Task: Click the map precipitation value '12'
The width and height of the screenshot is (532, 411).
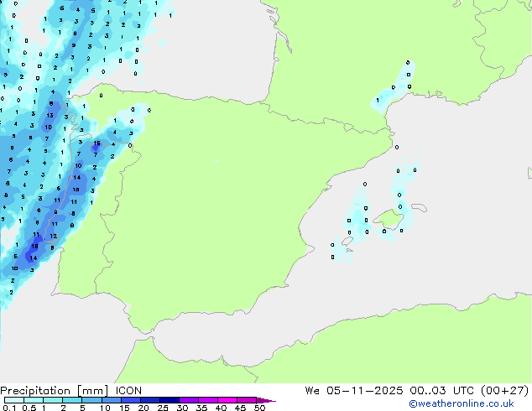Action: (53, 236)
